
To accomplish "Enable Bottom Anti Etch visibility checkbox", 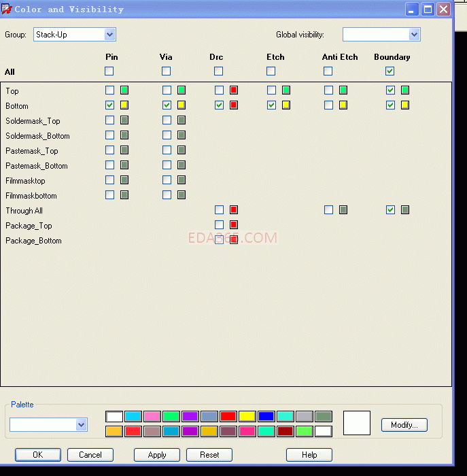I will (x=328, y=105).
